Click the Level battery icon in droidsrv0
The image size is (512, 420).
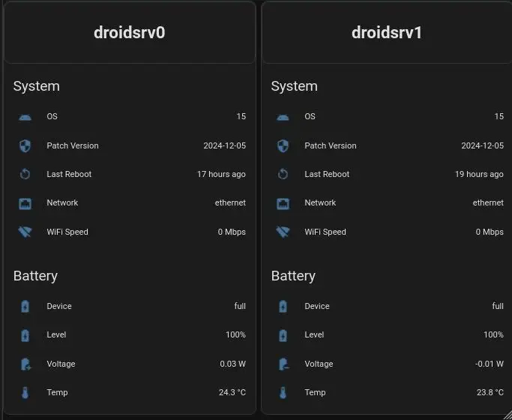tap(25, 335)
